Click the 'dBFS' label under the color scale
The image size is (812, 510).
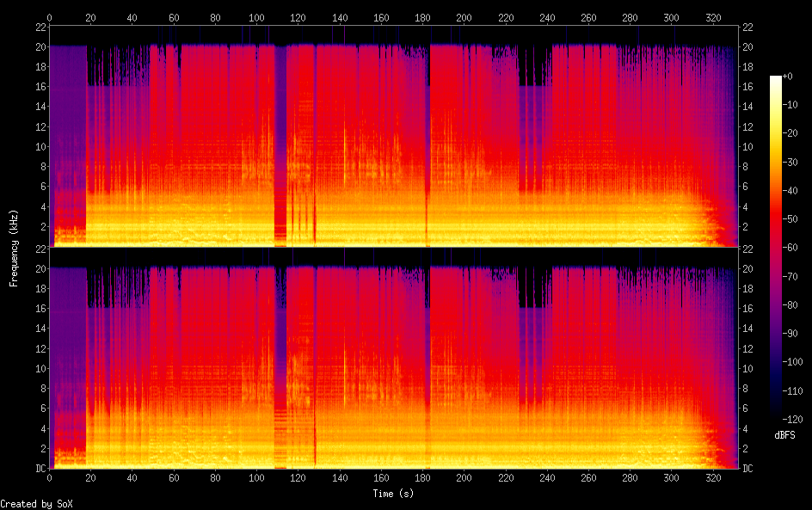click(x=784, y=436)
